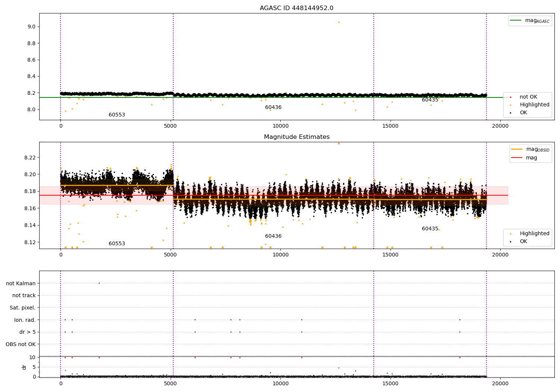Viewport: 560px width, 392px height.
Task: Click the red 'mag' legend entry
Action: [525, 158]
